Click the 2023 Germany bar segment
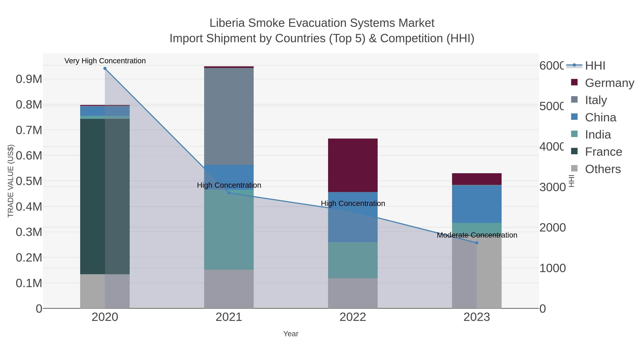 coord(477,179)
